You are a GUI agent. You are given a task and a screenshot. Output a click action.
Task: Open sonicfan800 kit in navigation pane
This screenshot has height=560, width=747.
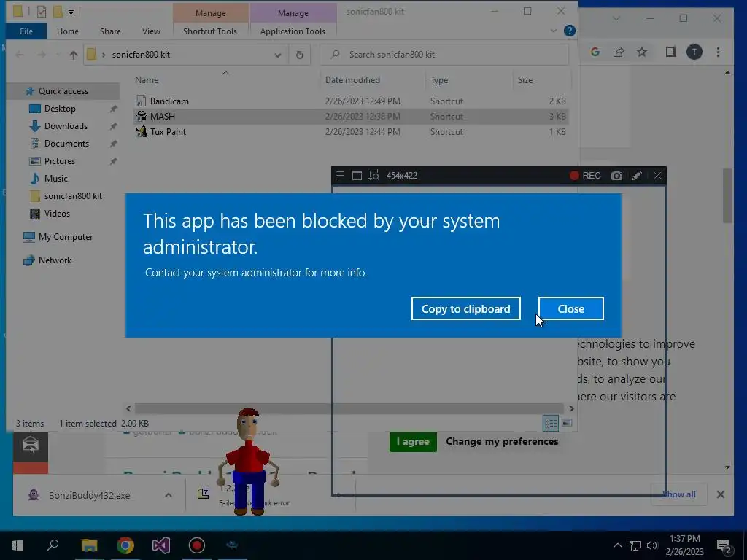(73, 196)
